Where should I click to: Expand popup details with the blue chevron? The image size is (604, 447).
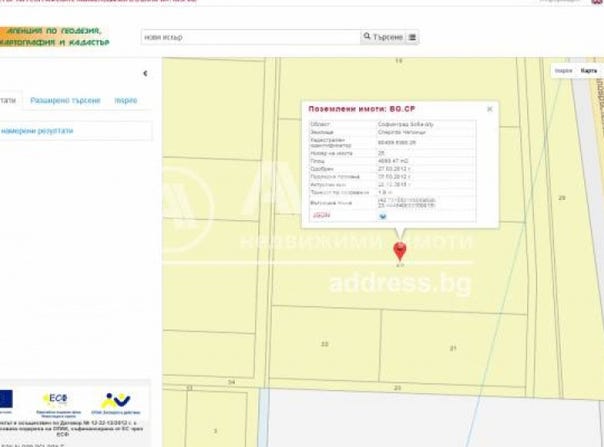383,216
